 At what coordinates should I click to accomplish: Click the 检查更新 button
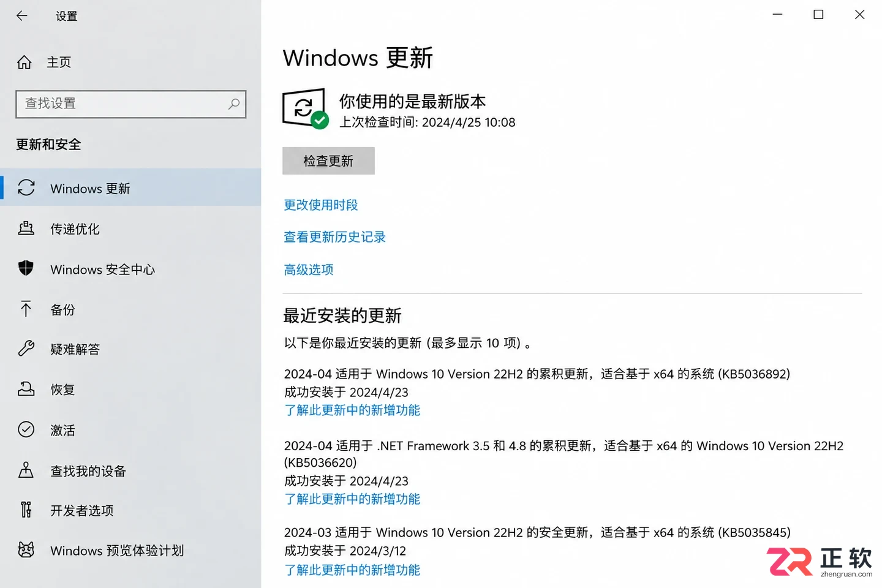328,160
